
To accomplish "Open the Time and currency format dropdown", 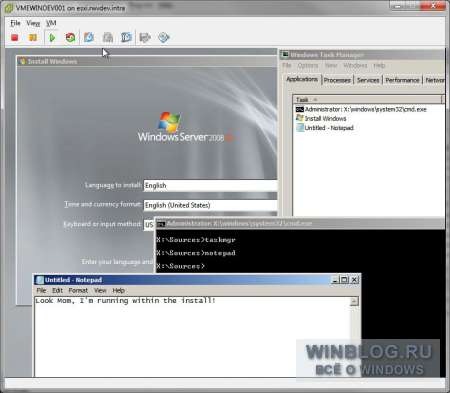I will [x=210, y=205].
